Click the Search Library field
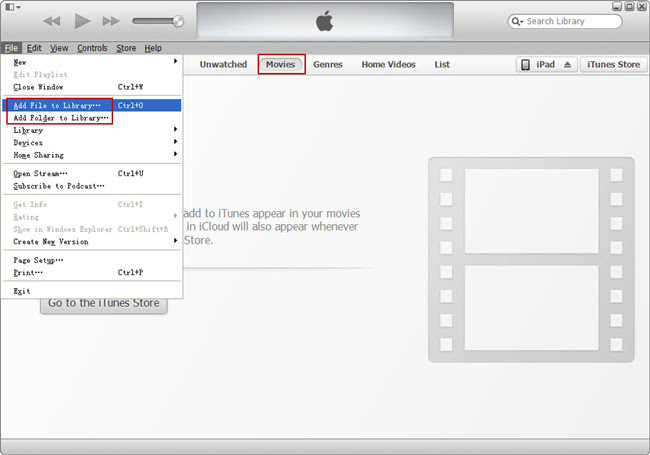The height and width of the screenshot is (455, 650). pos(565,21)
